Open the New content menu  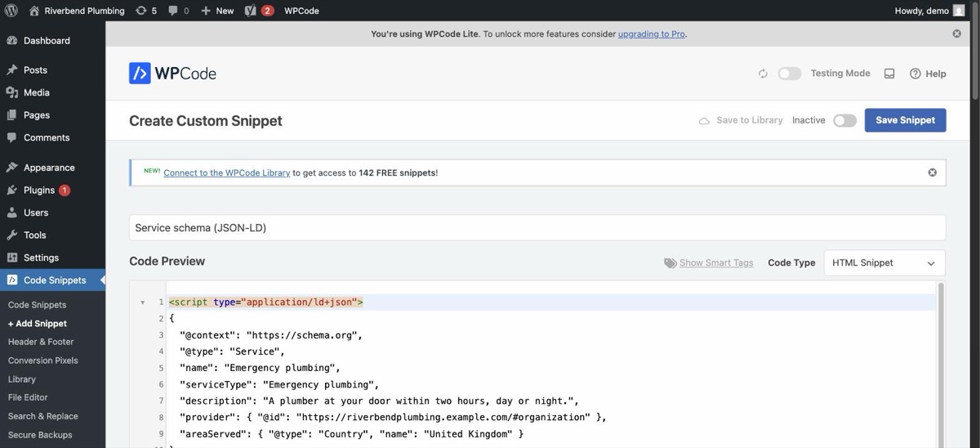pyautogui.click(x=217, y=11)
